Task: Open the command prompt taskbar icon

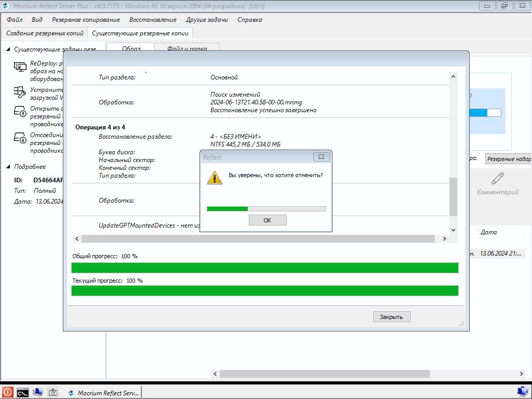Action: pos(22,392)
